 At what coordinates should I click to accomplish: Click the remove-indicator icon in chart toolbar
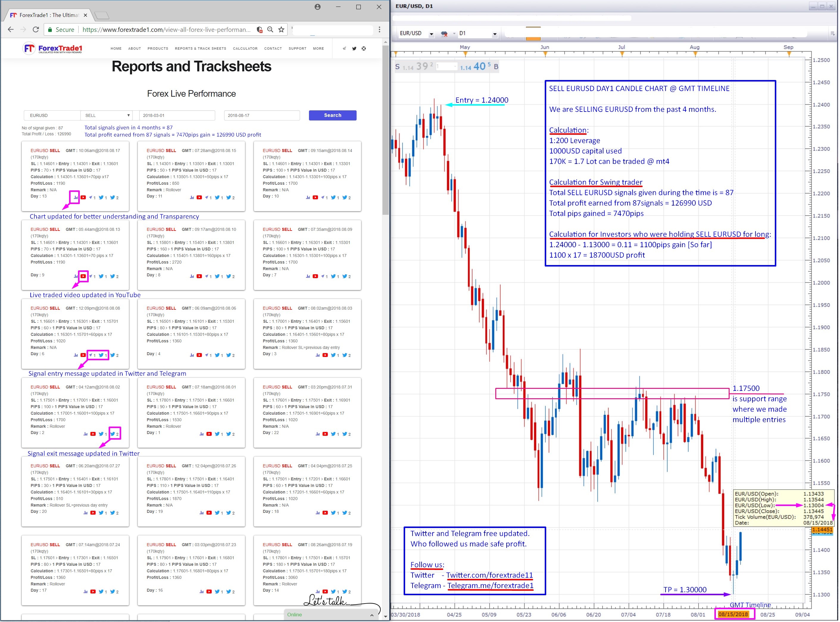[x=445, y=34]
